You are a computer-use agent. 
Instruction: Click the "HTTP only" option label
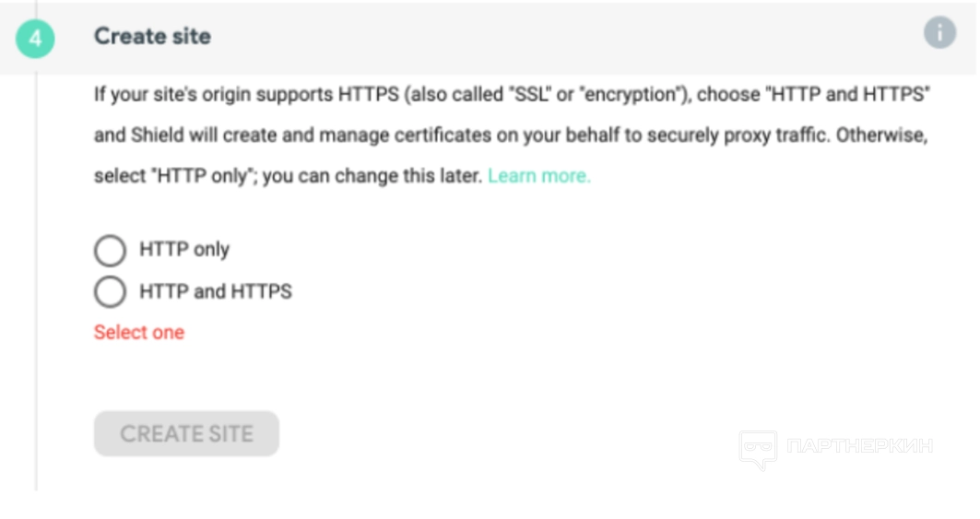[184, 250]
